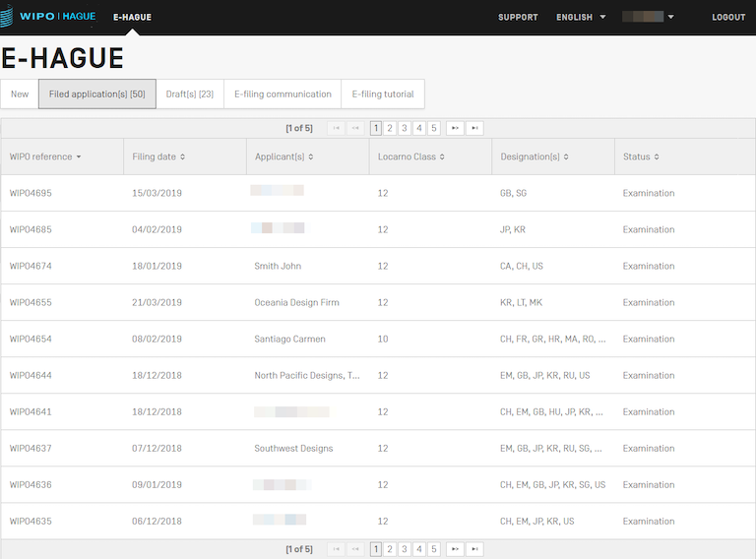
Task: Jump to last page in bottom paginator
Action: point(474,549)
